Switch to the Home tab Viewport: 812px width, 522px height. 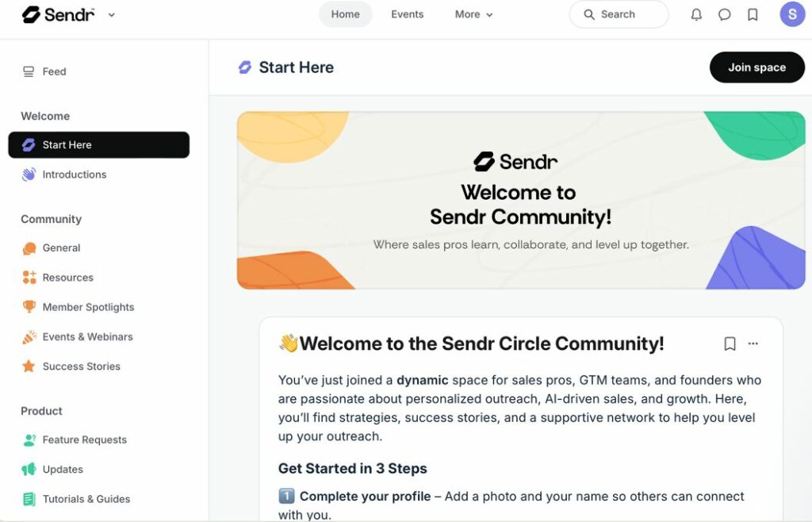point(345,13)
